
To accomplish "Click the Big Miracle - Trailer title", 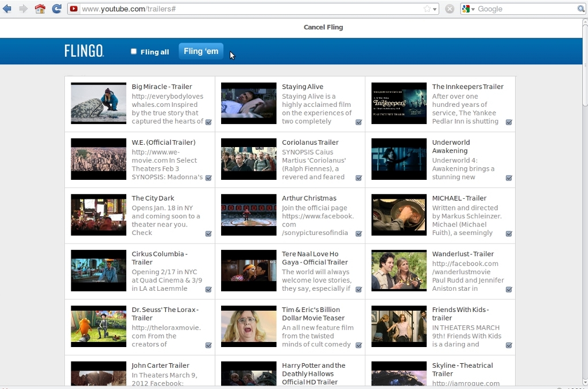I will click(161, 87).
